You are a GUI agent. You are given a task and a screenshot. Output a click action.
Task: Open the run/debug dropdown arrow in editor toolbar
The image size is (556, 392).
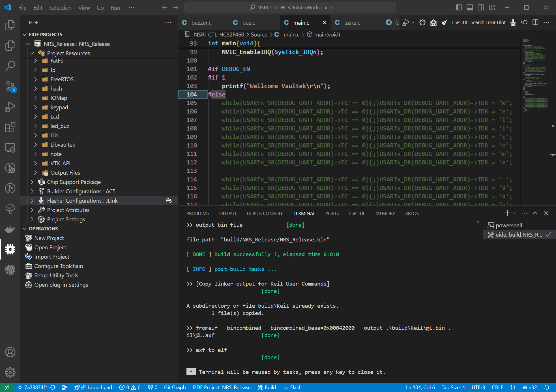(x=413, y=22)
